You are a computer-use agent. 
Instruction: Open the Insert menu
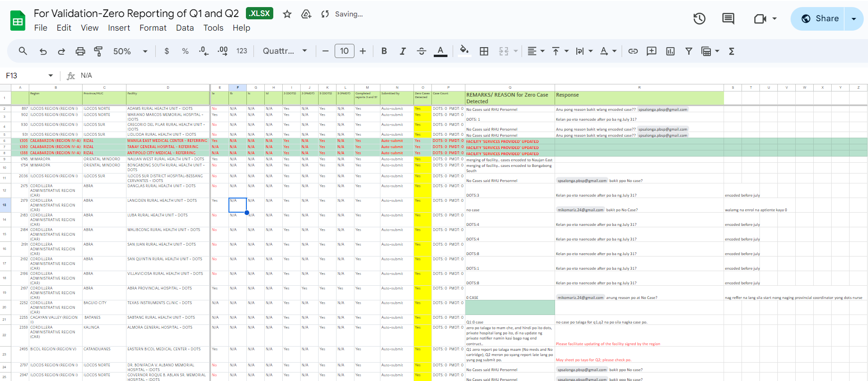[119, 28]
